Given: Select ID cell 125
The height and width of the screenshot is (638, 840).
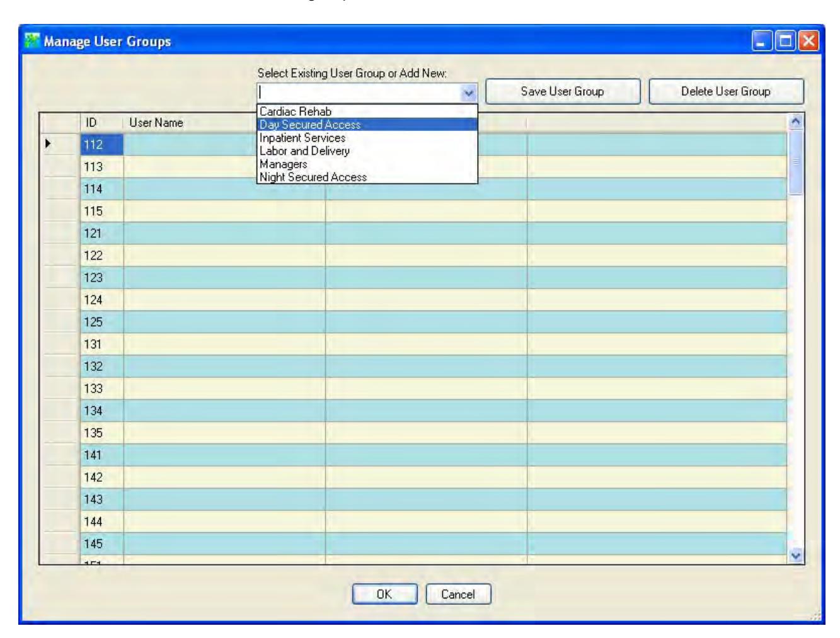Looking at the screenshot, I should coord(102,322).
